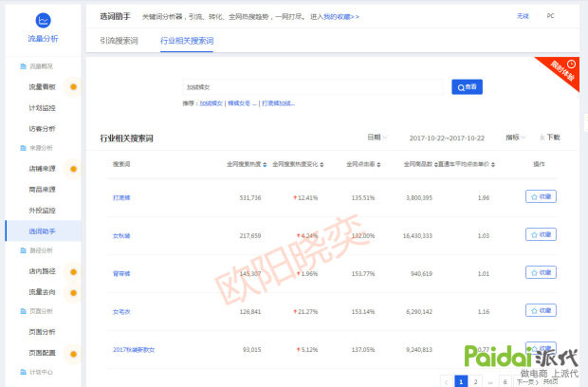Open the 日期 date dropdown
Screen dimensions: 588x387
click(377, 138)
